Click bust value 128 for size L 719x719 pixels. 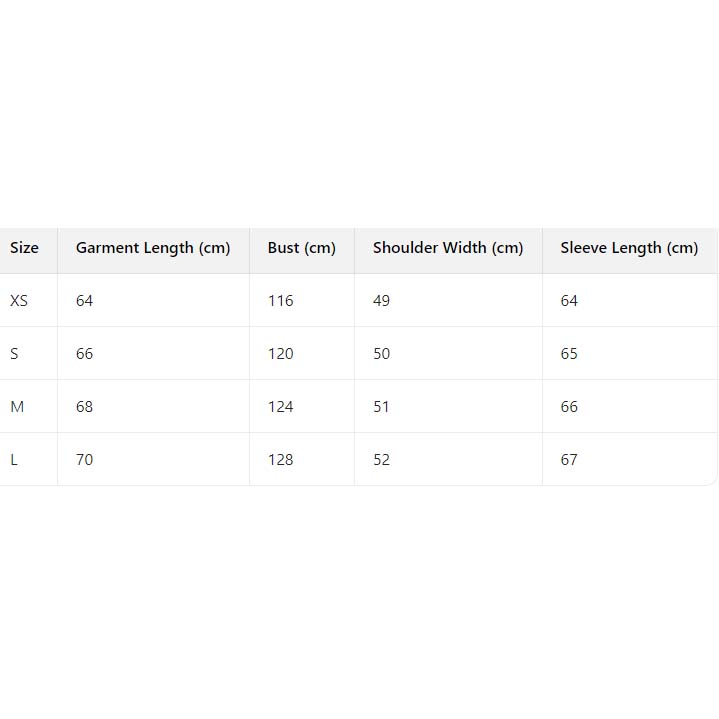click(281, 460)
